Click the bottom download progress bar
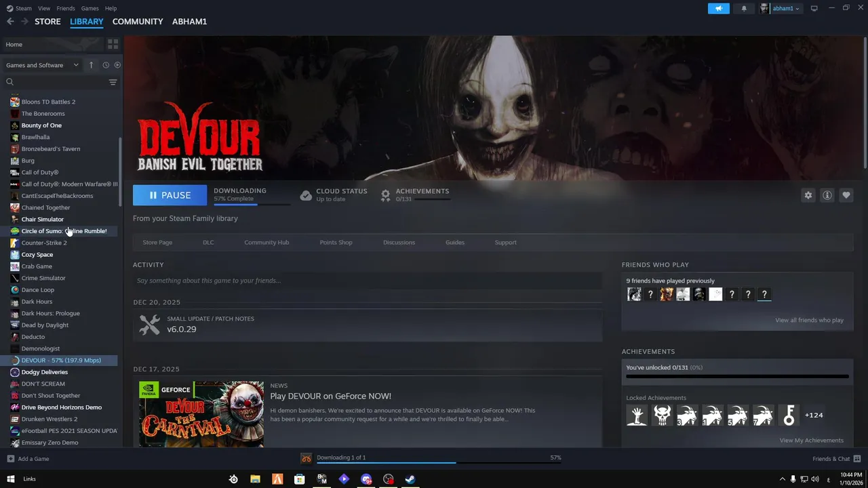 coord(439,464)
